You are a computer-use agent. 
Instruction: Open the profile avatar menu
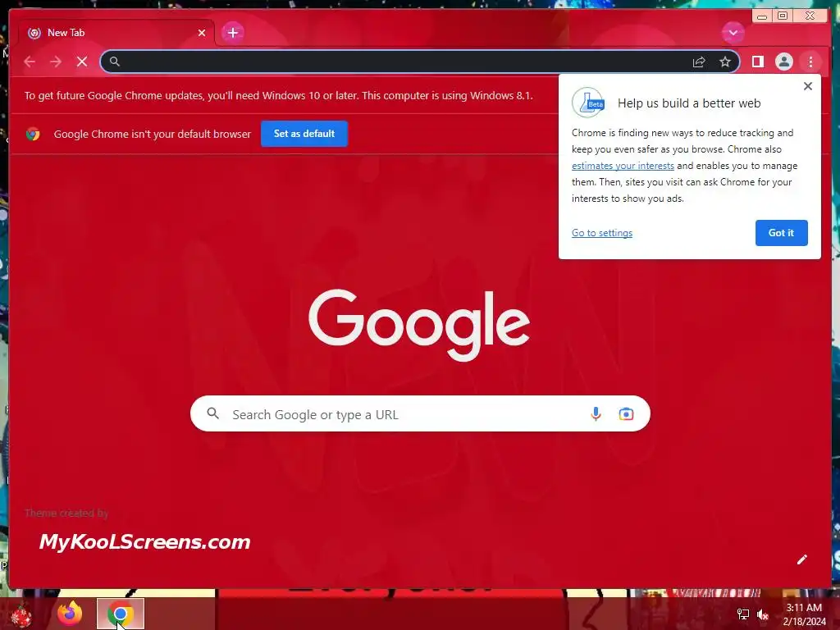pos(783,62)
